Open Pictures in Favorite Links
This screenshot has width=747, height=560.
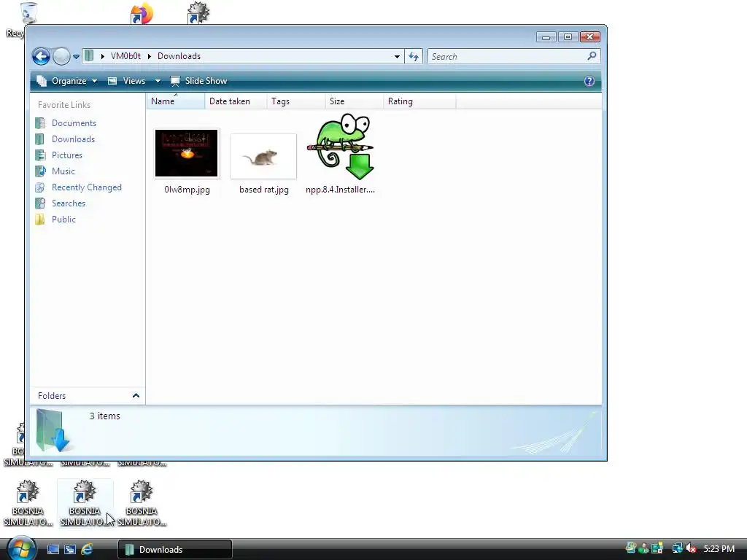pyautogui.click(x=67, y=155)
